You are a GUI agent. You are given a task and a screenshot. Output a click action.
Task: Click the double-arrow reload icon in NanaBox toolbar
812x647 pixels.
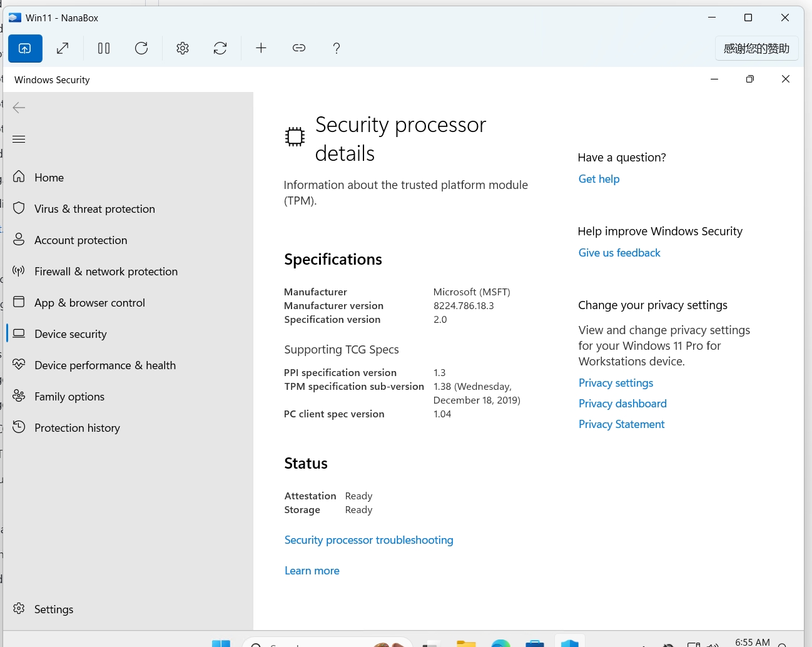220,48
